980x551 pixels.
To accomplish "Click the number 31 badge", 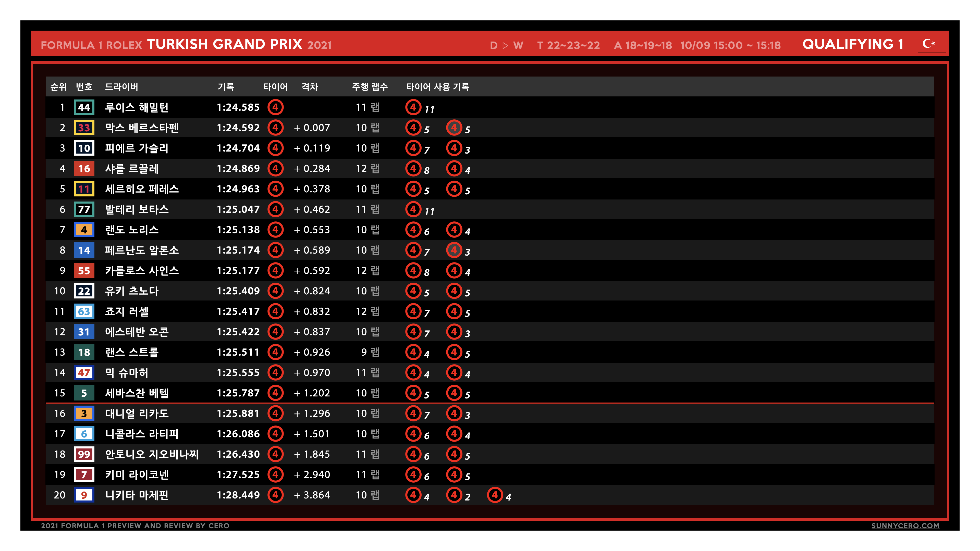I will pos(84,332).
